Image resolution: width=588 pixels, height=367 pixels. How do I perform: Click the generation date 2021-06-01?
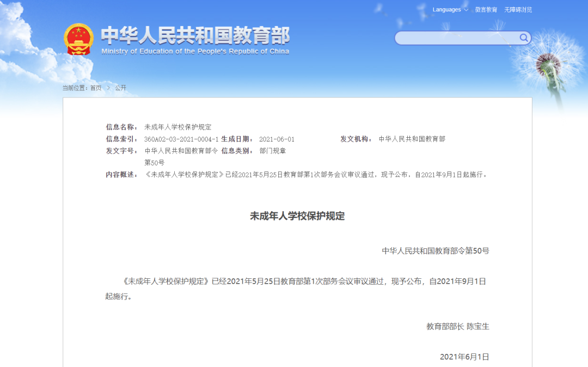click(x=277, y=139)
